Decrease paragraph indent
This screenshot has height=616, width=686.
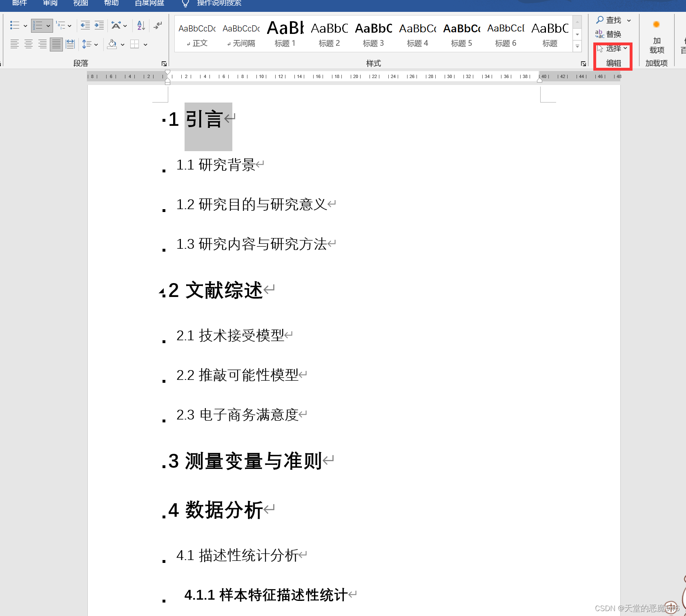(x=85, y=25)
